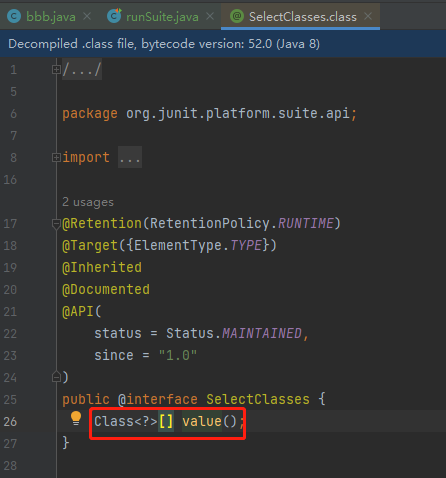Click the folded import '...' placeholder
This screenshot has height=478, width=446.
click(x=130, y=157)
